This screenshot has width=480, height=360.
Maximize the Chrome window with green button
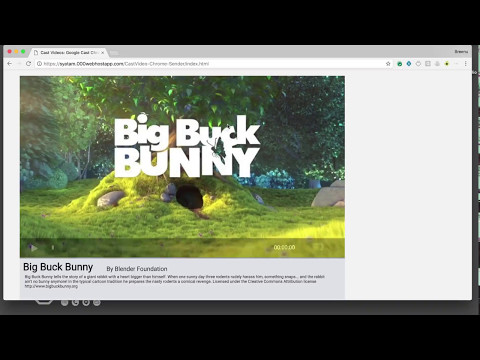[x=23, y=52]
